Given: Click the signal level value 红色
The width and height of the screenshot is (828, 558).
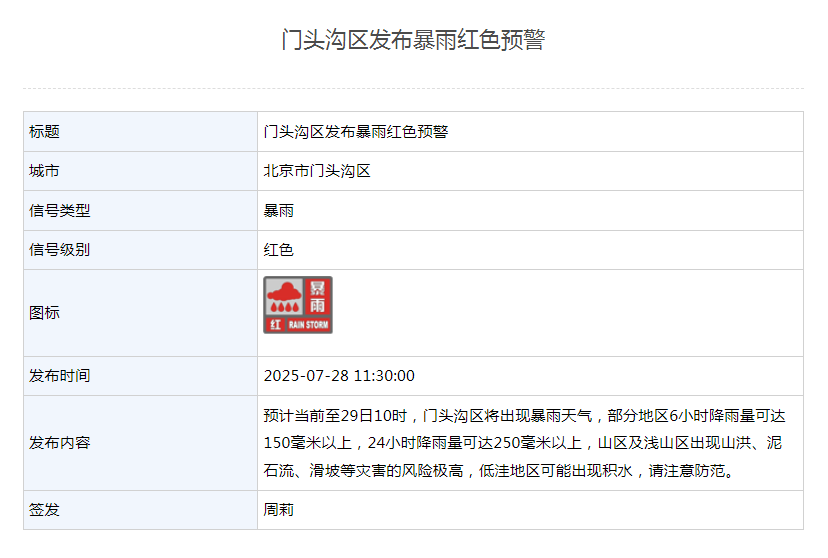Looking at the screenshot, I should point(278,249).
